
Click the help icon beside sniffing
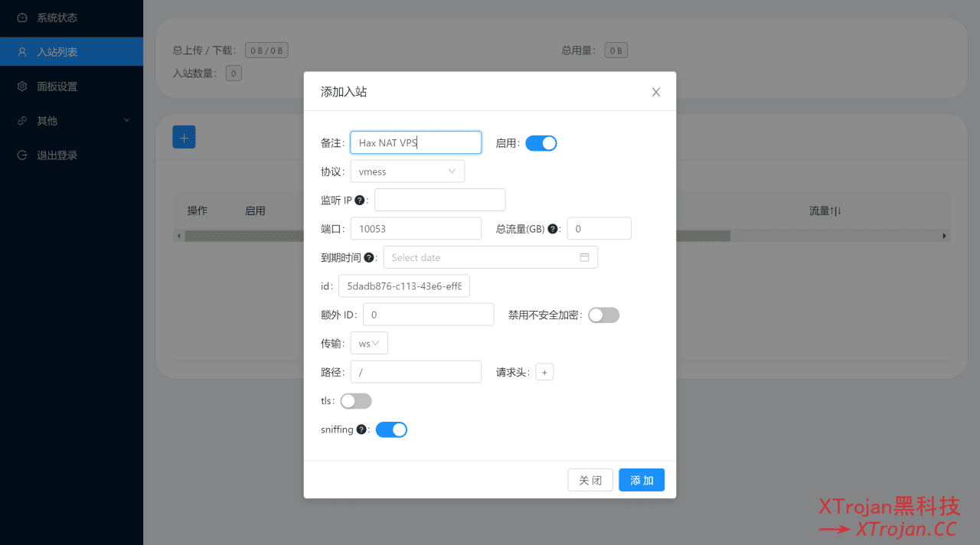361,429
